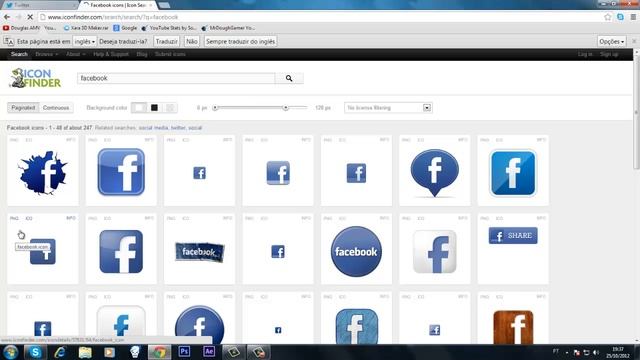The image size is (640, 360).
Task: Open the MrDoughGamer bookmark
Action: [229, 28]
